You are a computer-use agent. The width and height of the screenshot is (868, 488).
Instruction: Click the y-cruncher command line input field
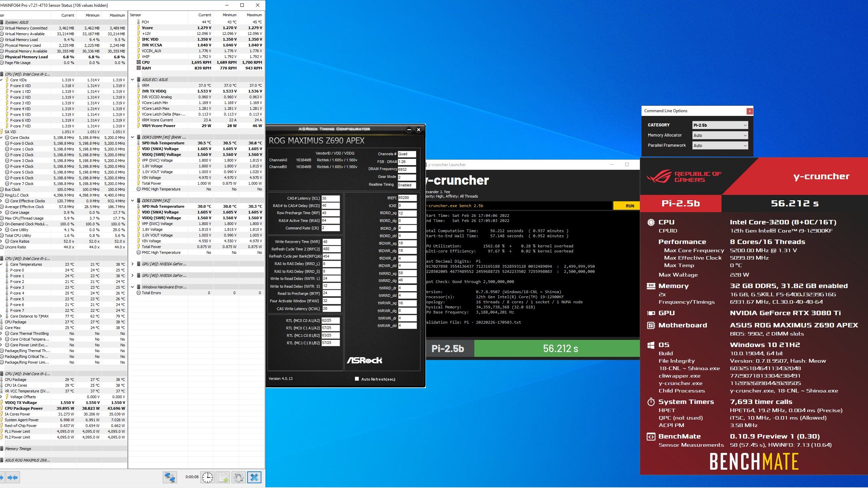point(519,206)
